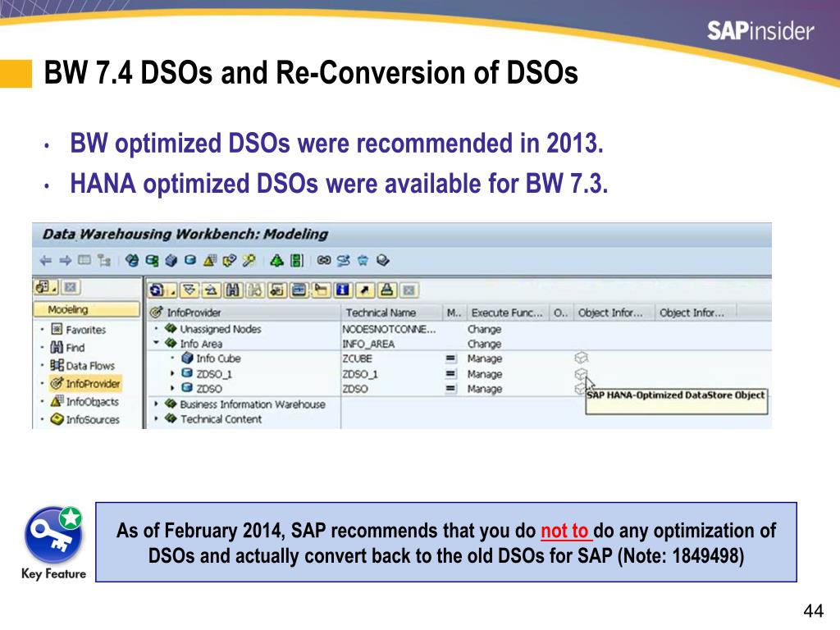Click the Technical Name column header
Viewport: 840px width, 630px height.
[392, 313]
